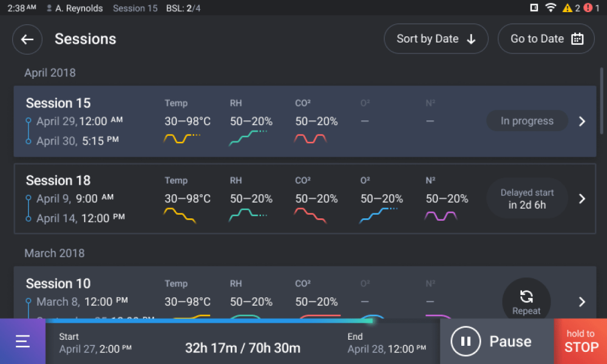607x364 pixels.
Task: Expand Session 15 details chevron
Action: click(582, 121)
